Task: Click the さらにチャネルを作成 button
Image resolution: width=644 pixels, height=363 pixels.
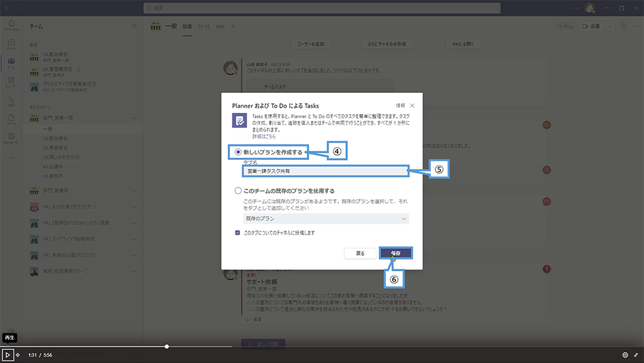Action: (387, 44)
